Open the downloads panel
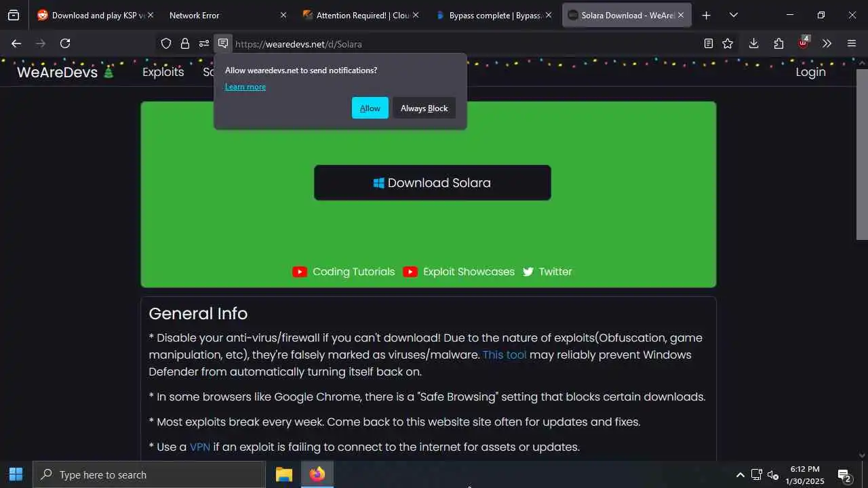868x488 pixels. 753,43
